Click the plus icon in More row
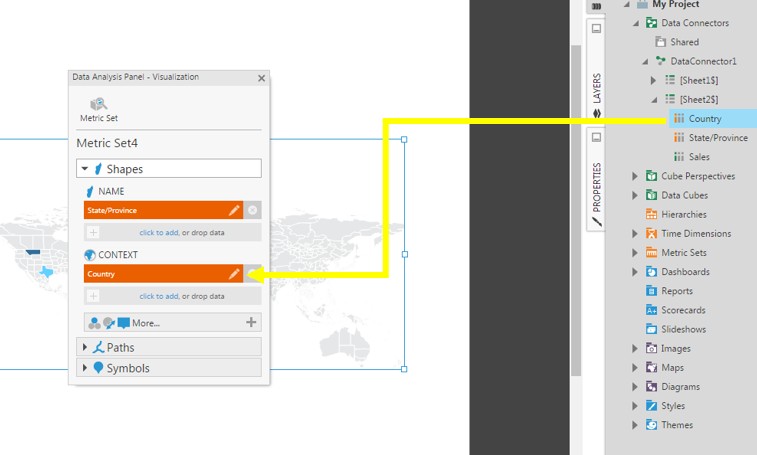The width and height of the screenshot is (757, 455). point(251,323)
